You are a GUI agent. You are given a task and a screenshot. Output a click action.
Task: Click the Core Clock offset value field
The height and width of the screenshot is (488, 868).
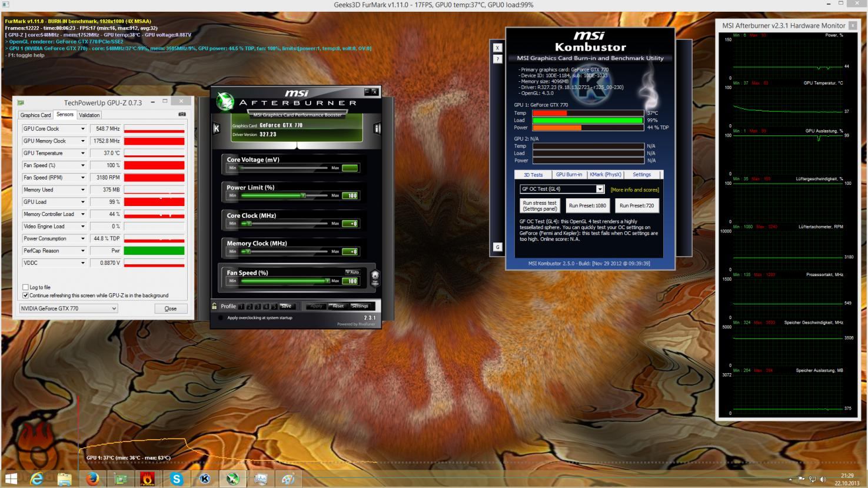tap(350, 224)
